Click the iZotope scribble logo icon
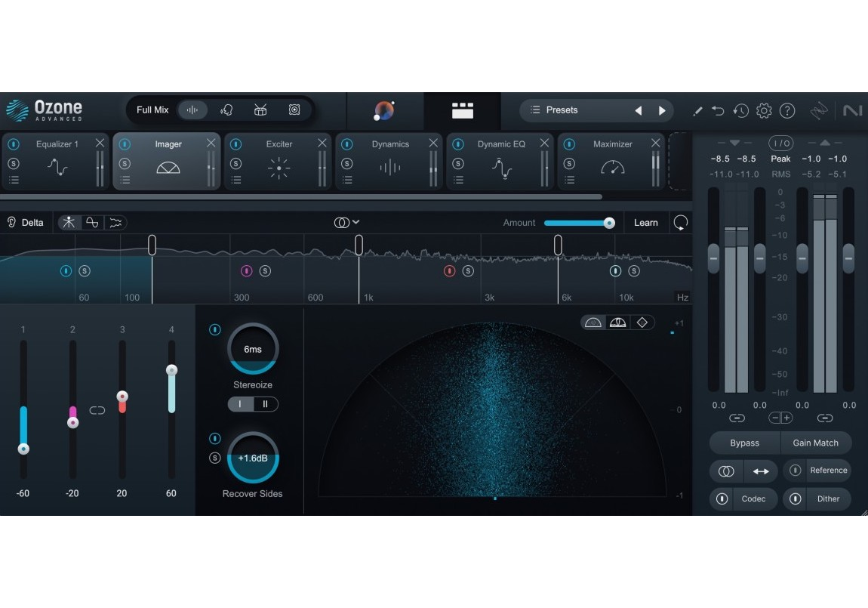868x608 pixels. pos(819,111)
